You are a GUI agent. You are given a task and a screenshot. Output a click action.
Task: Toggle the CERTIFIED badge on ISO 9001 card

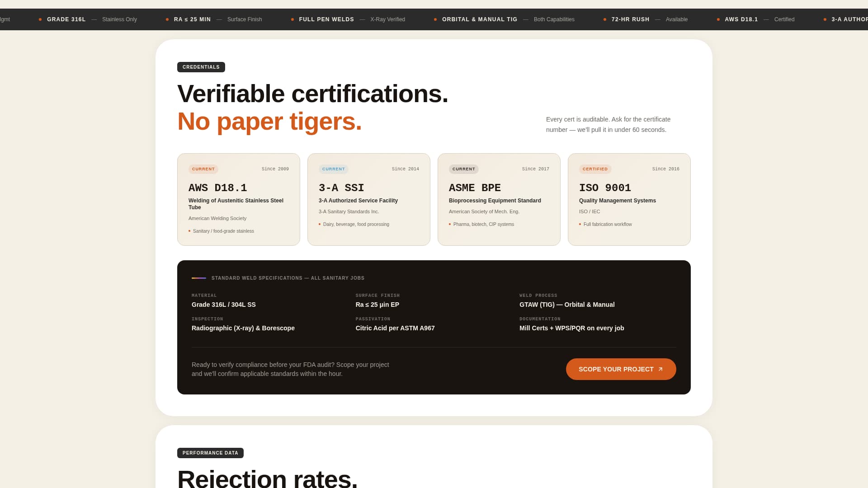tap(595, 169)
